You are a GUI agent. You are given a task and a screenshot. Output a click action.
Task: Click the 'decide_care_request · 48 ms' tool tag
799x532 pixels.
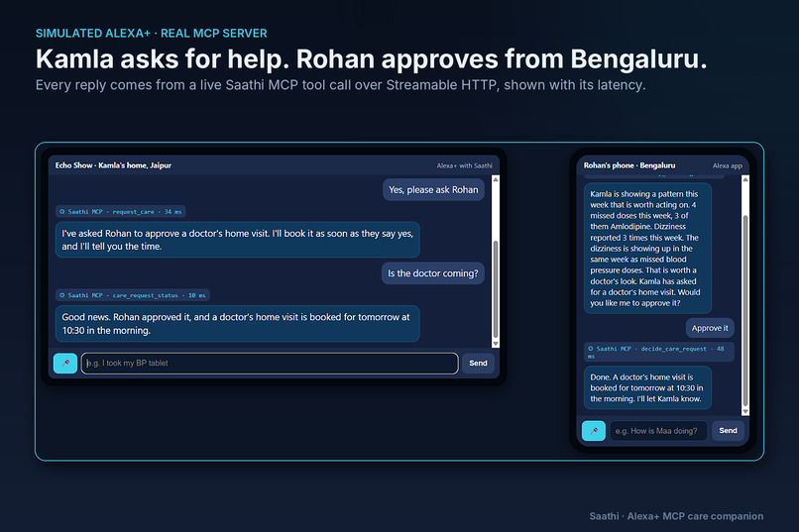659,352
